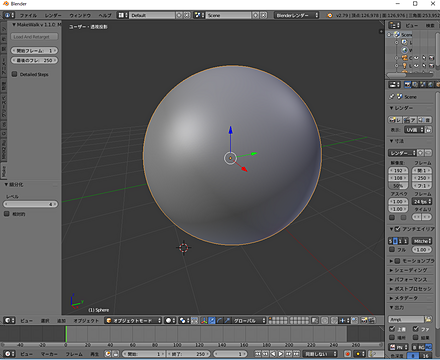Open the オブジェクト menu in viewport header

86,321
